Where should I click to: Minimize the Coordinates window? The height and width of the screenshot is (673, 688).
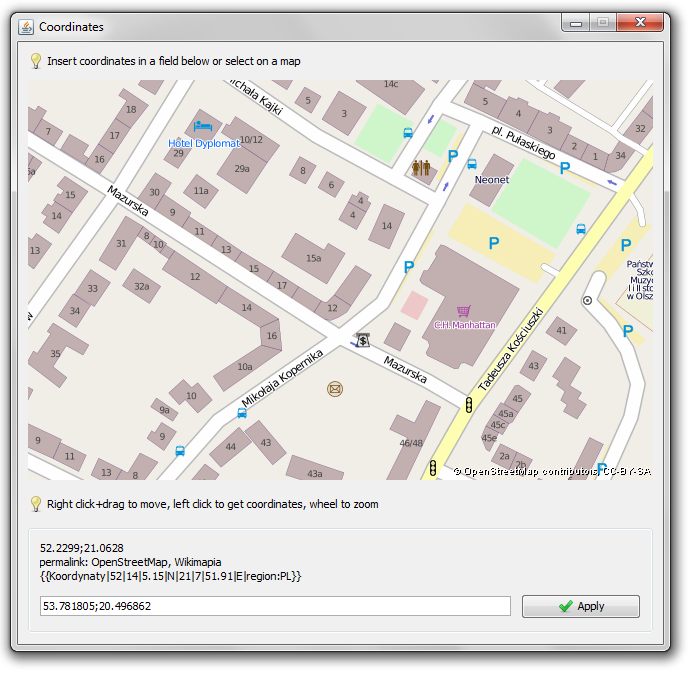click(576, 23)
